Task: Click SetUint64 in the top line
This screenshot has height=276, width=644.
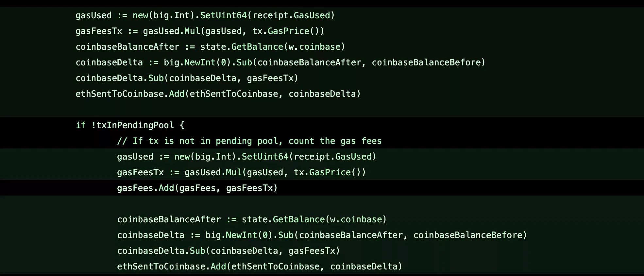Action: (x=224, y=15)
